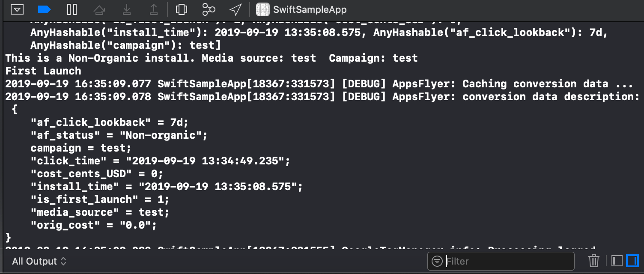Image resolution: width=644 pixels, height=274 pixels.
Task: Click the Step Over debug icon
Action: (x=99, y=9)
